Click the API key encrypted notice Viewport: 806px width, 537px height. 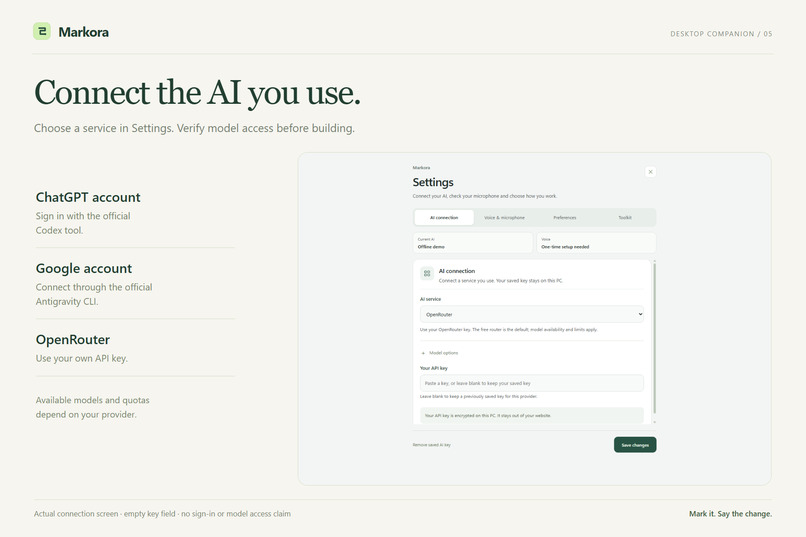532,415
